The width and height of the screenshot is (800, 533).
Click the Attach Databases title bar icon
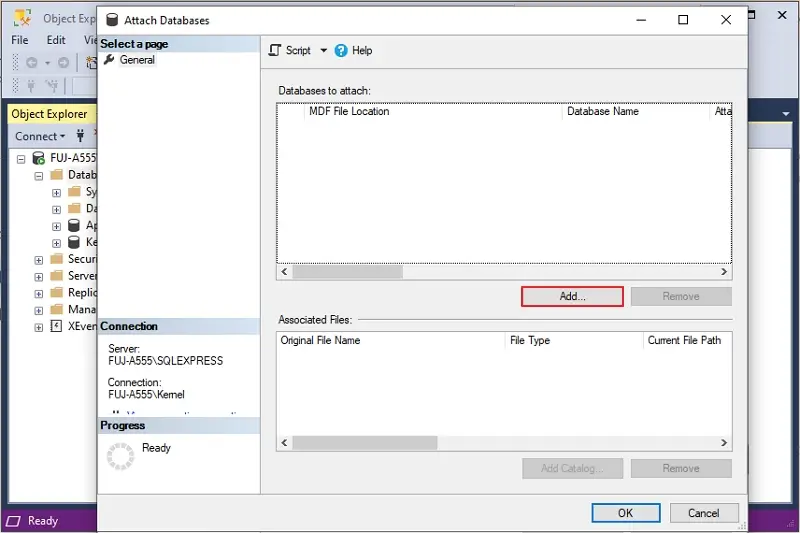coord(112,20)
